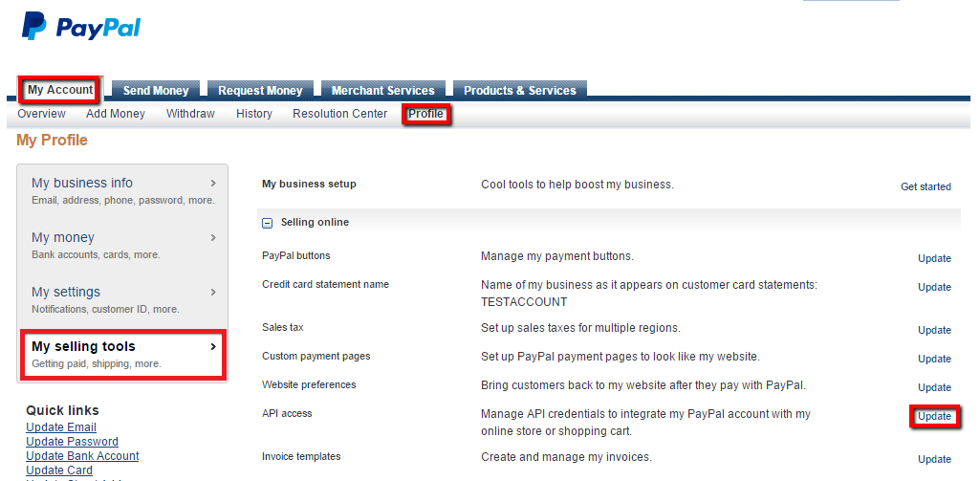Click the 'PayPal buttons' row label

296,256
